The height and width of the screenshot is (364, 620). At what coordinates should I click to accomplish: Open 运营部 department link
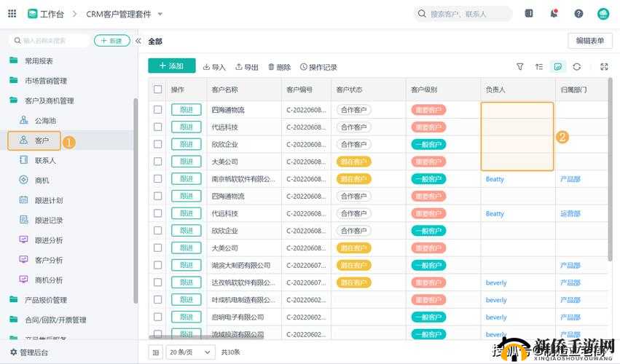pos(570,213)
